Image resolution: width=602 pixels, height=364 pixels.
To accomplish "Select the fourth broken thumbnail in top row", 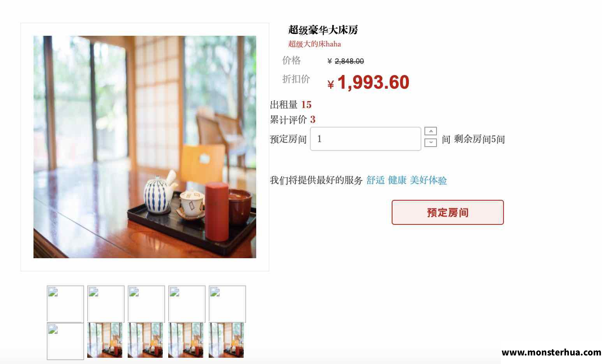I will click(x=187, y=304).
